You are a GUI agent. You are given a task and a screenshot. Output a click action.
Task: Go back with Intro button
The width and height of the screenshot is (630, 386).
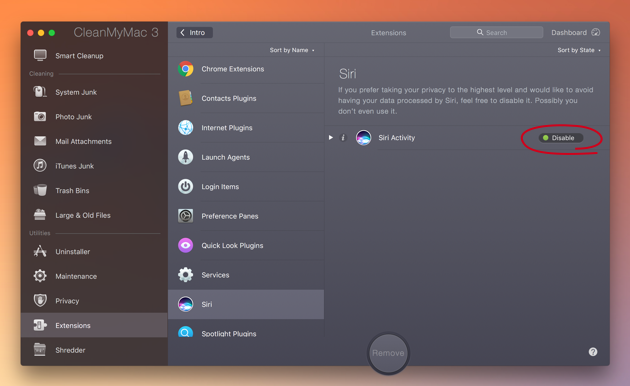[x=194, y=33]
